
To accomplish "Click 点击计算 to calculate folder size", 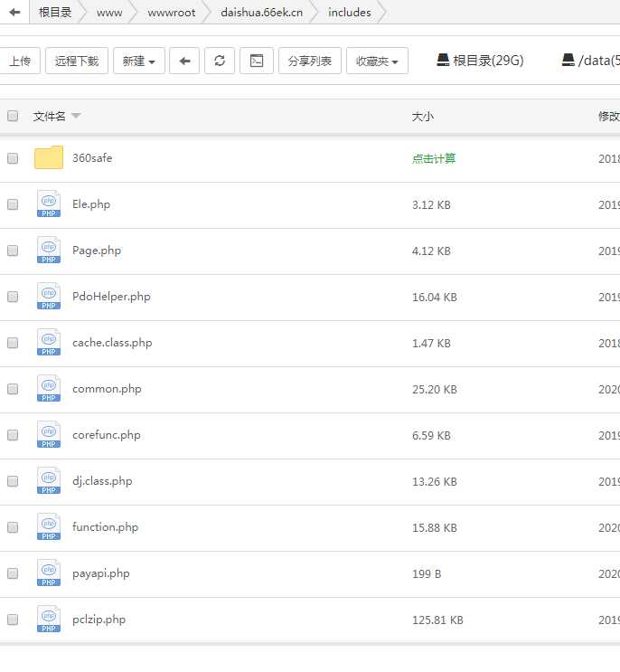I will [x=434, y=158].
